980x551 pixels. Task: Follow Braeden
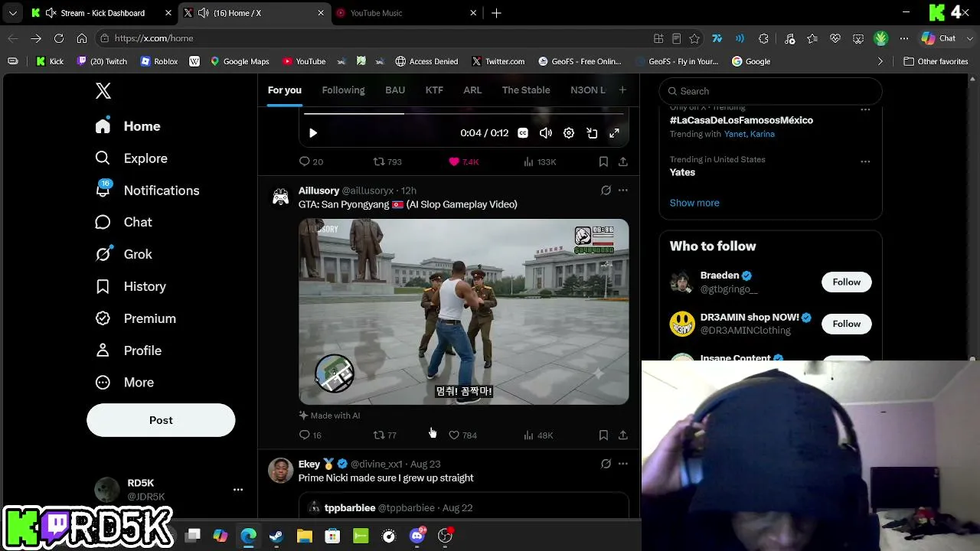(846, 282)
